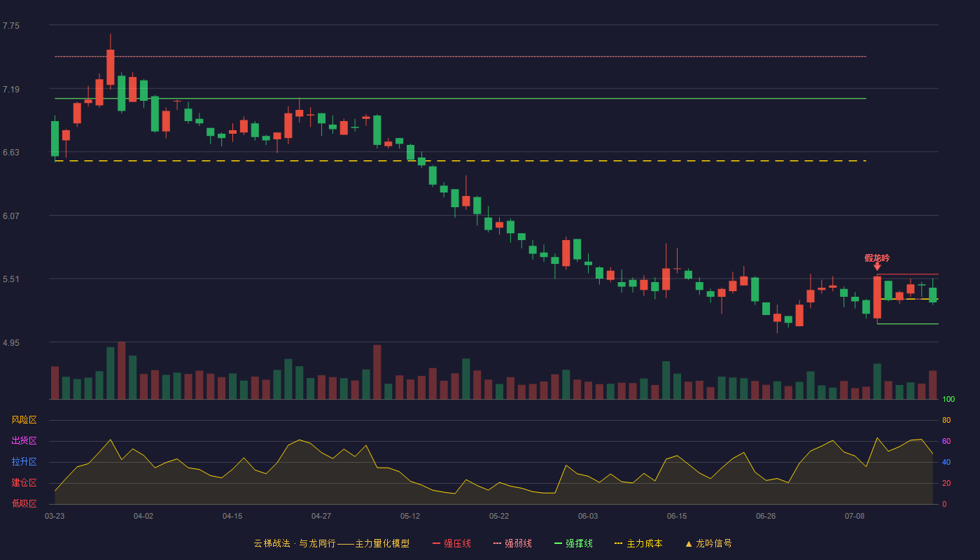Click the 05-22 date label
Image resolution: width=980 pixels, height=560 pixels.
(x=499, y=516)
